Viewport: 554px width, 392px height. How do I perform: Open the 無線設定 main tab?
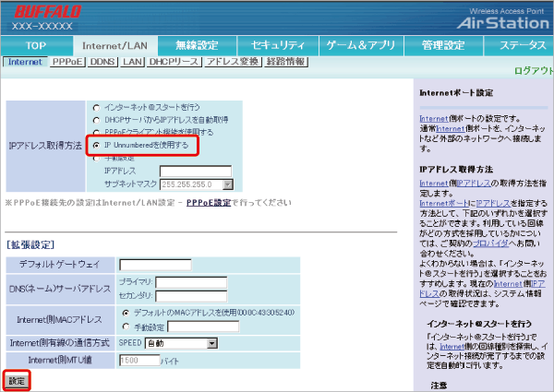pyautogui.click(x=197, y=45)
